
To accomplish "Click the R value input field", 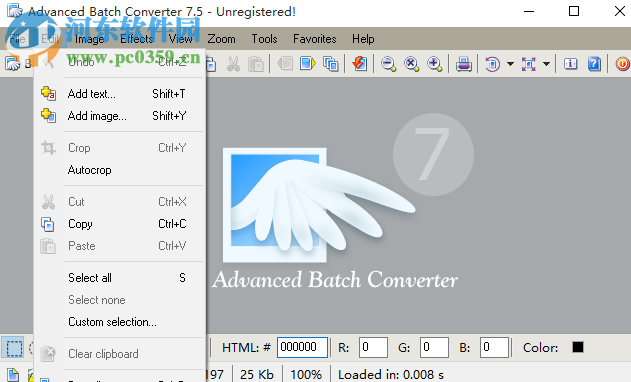I will click(373, 347).
